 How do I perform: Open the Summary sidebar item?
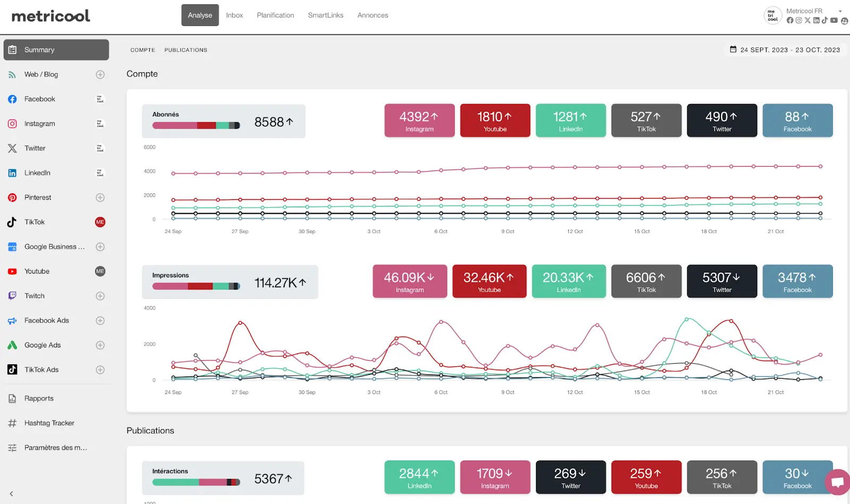pyautogui.click(x=56, y=50)
